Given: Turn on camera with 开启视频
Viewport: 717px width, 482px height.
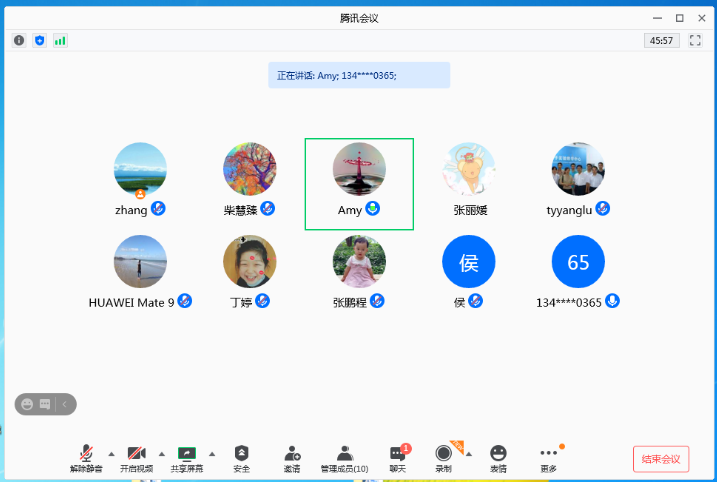Looking at the screenshot, I should click(137, 458).
